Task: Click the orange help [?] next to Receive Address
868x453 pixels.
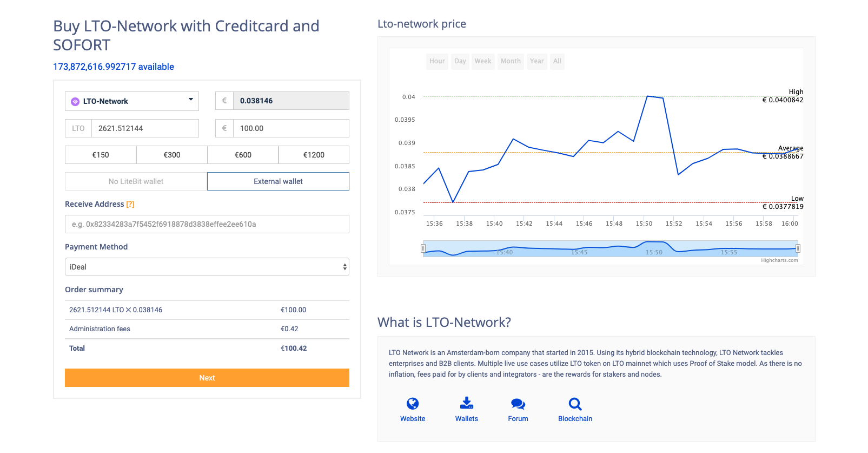Action: 130,204
